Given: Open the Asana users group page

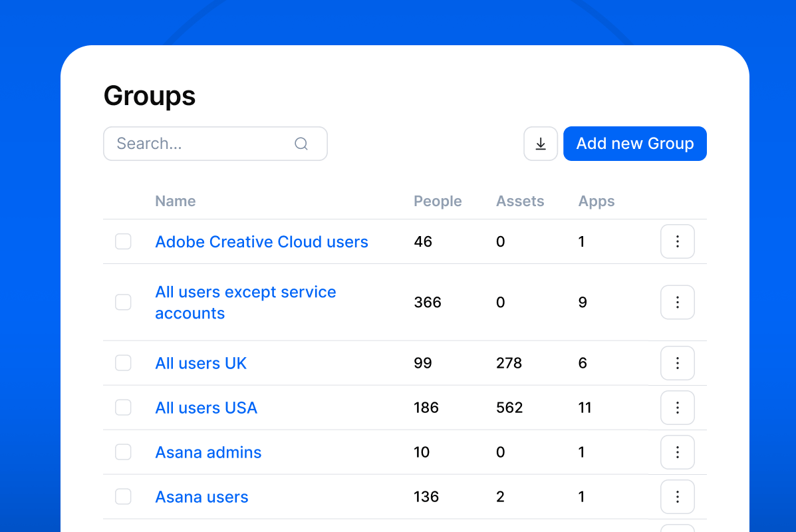Looking at the screenshot, I should 201,496.
